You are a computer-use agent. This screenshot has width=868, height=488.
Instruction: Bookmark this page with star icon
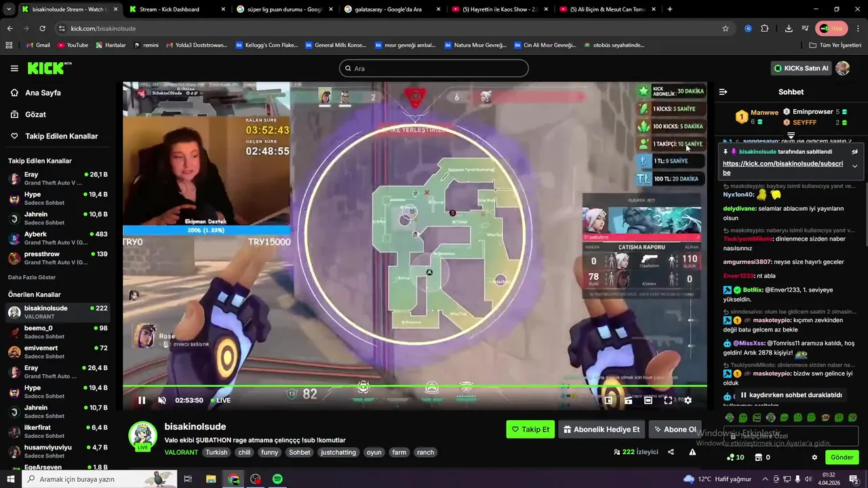pos(725,28)
